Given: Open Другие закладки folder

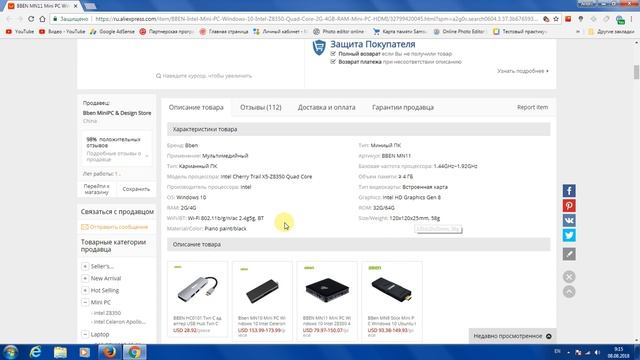Looking at the screenshot, I should (x=611, y=31).
